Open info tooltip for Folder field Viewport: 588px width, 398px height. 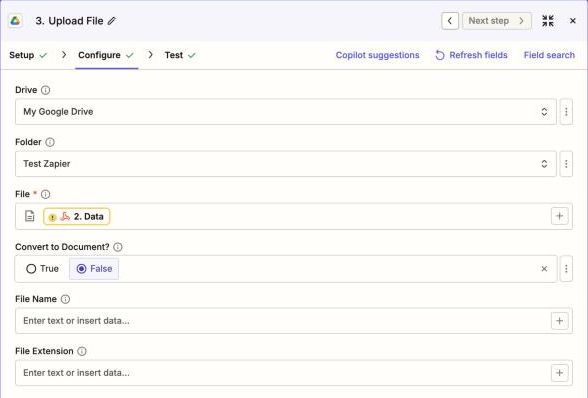click(50, 142)
